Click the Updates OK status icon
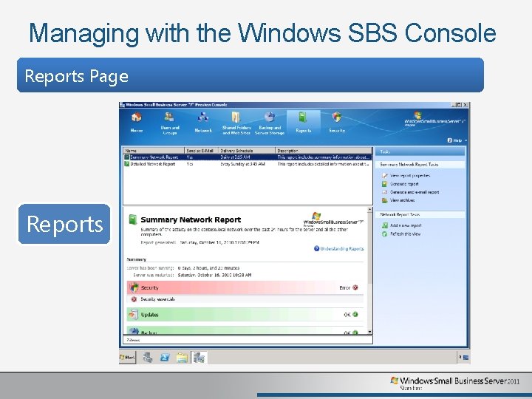The image size is (532, 399). click(355, 314)
